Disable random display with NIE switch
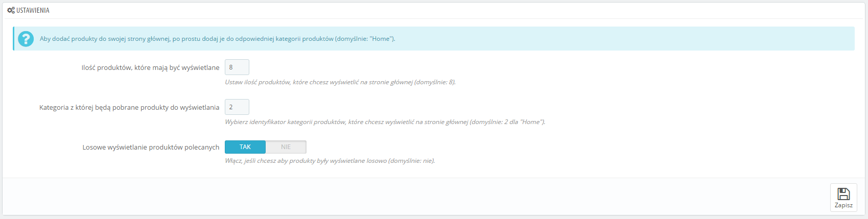 [x=286, y=147]
